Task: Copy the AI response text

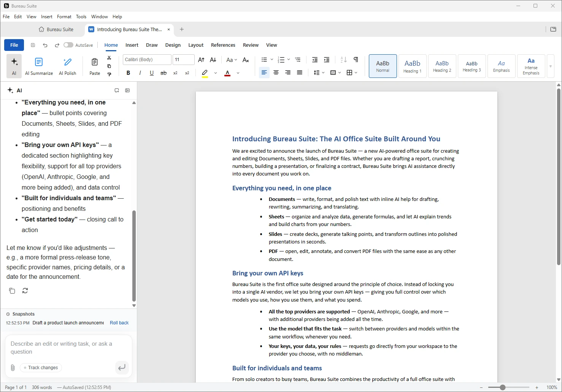Action: pos(12,291)
